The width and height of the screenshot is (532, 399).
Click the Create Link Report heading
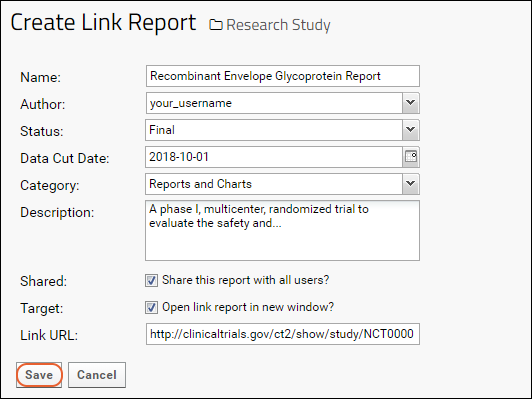coord(103,22)
